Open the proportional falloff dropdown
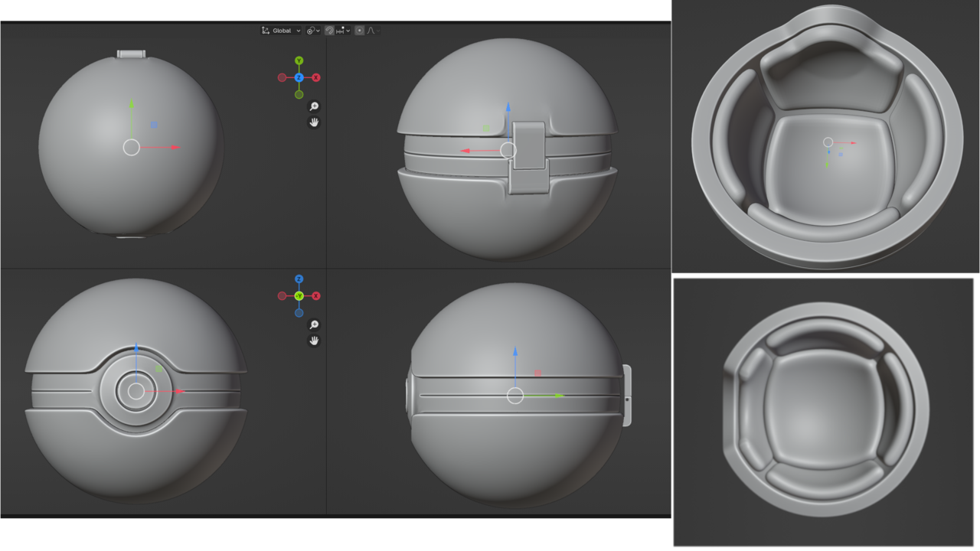Viewport: 980px width, 551px height. point(373,30)
